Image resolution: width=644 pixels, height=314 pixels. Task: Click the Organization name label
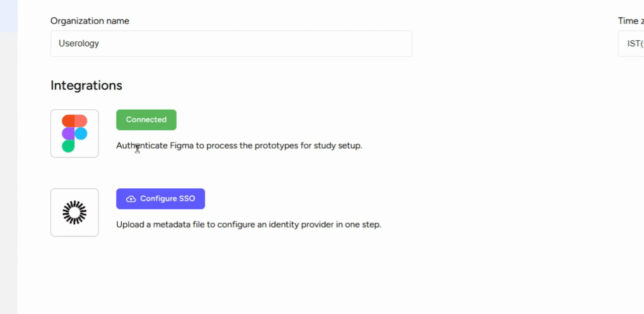[90, 21]
